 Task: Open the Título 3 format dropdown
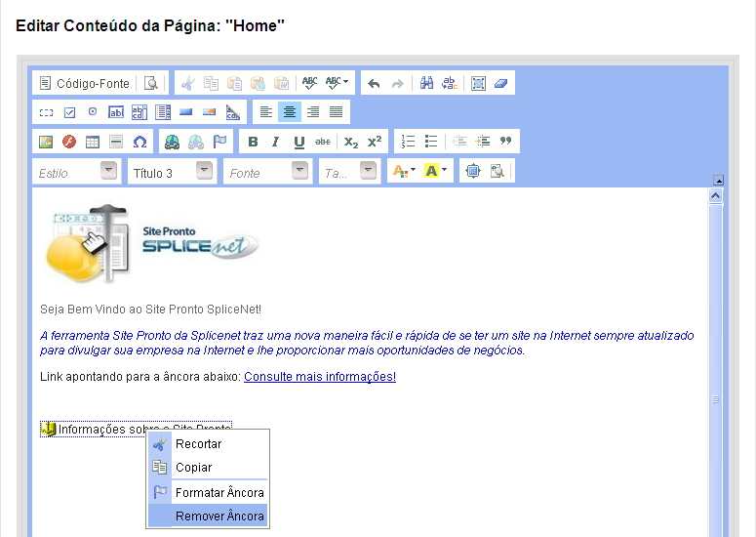coord(172,172)
